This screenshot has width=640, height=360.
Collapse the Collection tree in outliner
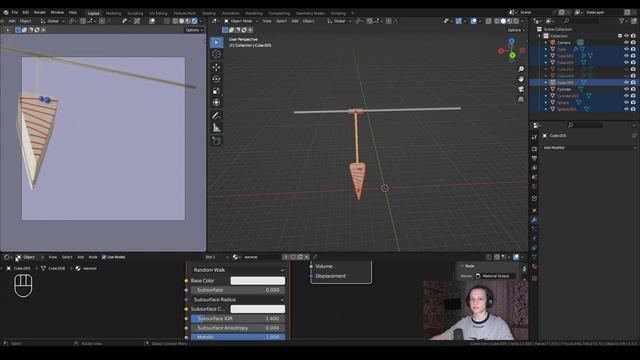[540, 36]
